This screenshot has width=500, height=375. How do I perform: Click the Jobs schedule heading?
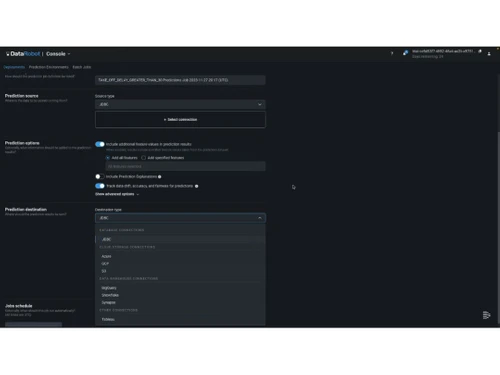pyautogui.click(x=19, y=306)
